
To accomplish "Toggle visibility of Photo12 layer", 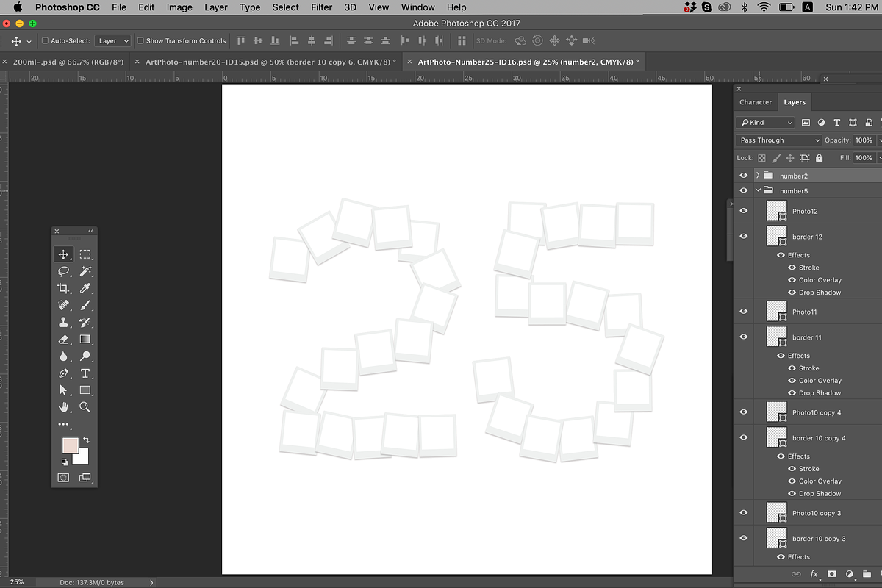I will [x=743, y=211].
